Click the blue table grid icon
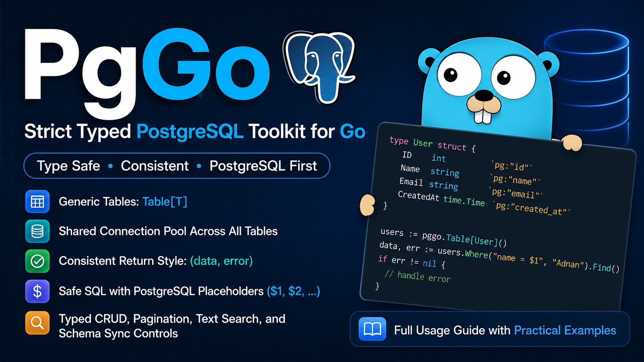 [37, 202]
